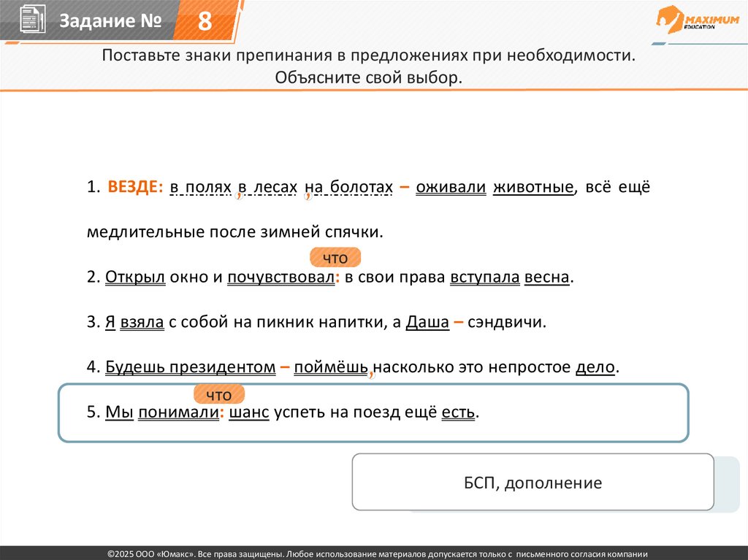This screenshot has height=560, width=748.
Task: Click the word 'понимали' in sentence 5
Action: [178, 412]
